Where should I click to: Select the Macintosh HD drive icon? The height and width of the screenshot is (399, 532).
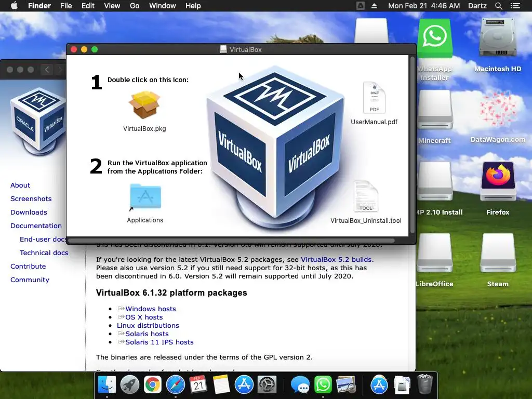[498, 37]
